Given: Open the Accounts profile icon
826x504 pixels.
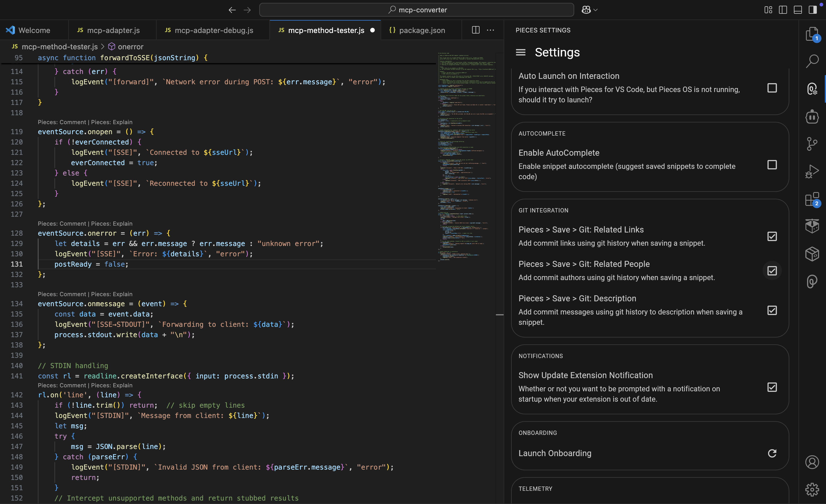Looking at the screenshot, I should [812, 462].
